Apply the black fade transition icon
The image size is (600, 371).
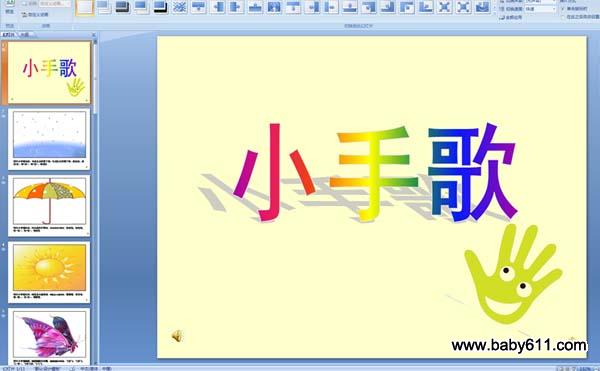click(x=122, y=7)
